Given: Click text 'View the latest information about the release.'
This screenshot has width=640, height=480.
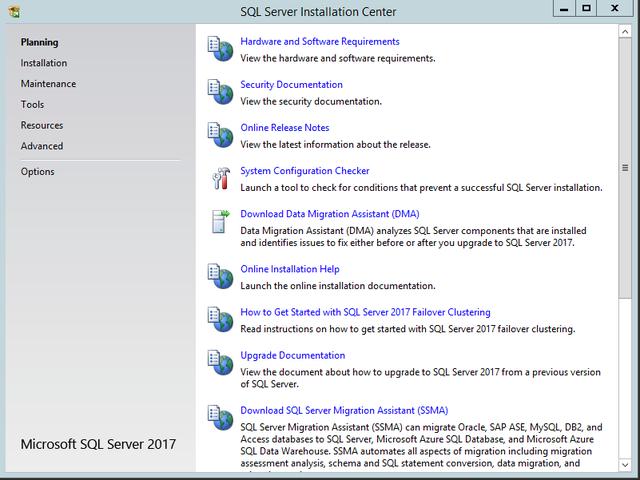Looking at the screenshot, I should [335, 144].
